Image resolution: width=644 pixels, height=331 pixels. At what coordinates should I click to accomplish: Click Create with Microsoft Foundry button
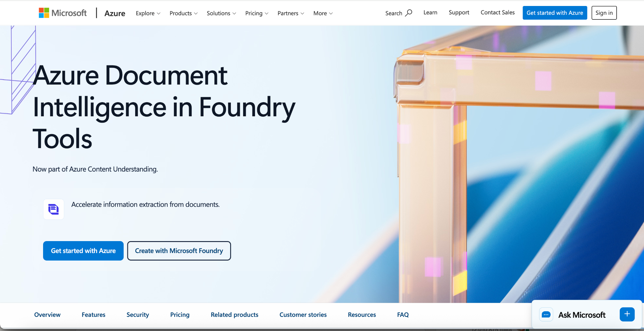pyautogui.click(x=179, y=251)
